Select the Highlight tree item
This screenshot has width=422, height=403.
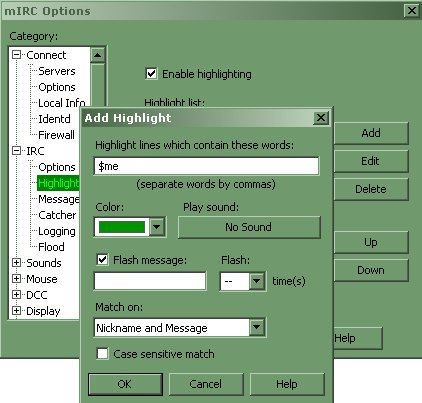(58, 183)
